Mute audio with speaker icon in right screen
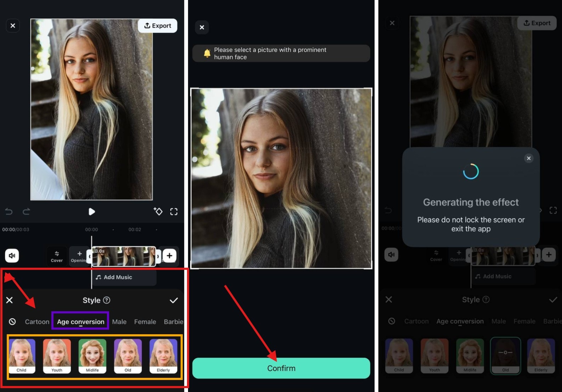This screenshot has width=562, height=392. (x=391, y=254)
